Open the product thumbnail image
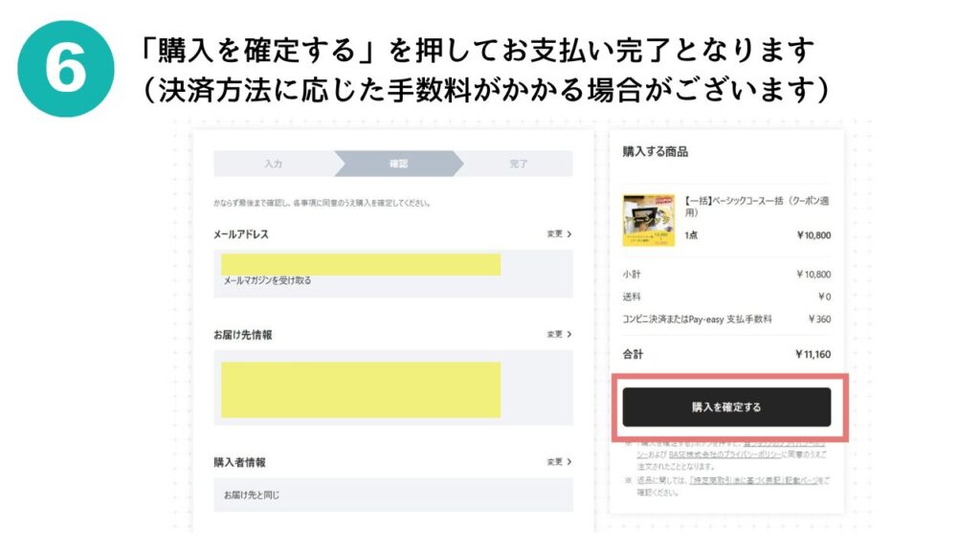Image resolution: width=980 pixels, height=551 pixels. tap(648, 220)
